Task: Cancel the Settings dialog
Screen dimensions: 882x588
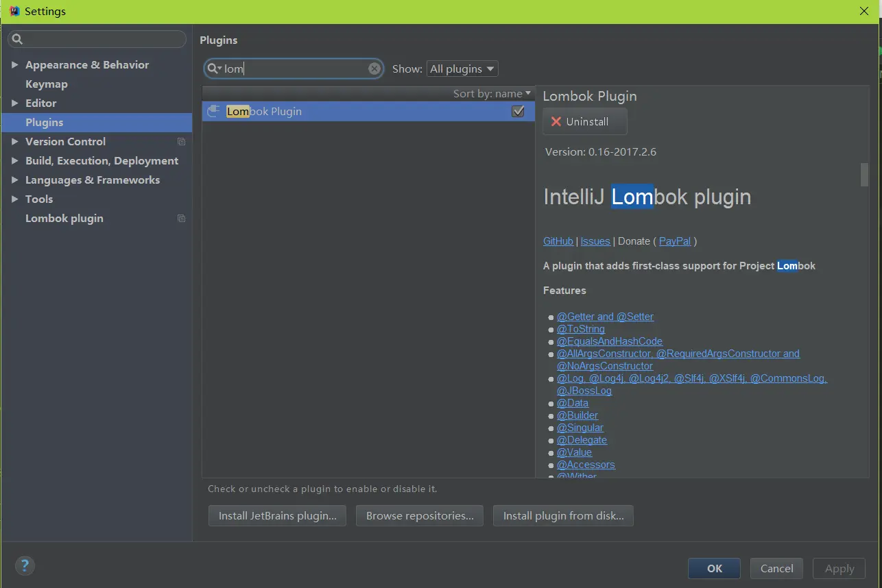Action: 777,568
